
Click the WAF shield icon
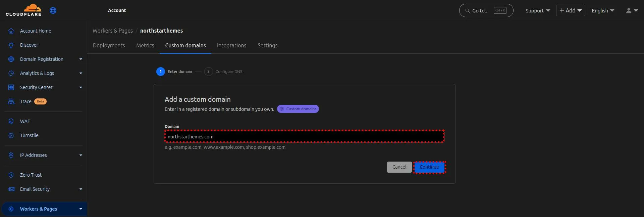click(11, 121)
